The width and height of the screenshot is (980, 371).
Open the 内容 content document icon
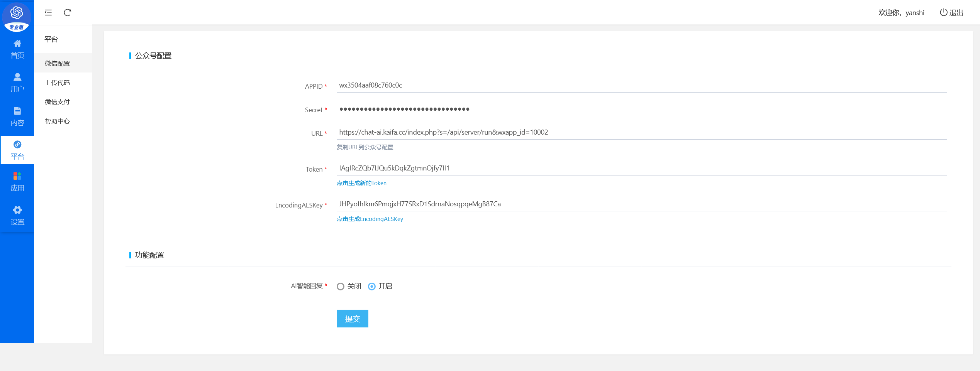(x=17, y=111)
